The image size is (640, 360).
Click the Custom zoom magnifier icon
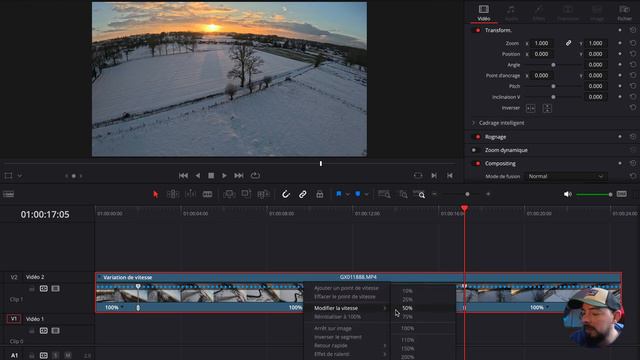(419, 194)
